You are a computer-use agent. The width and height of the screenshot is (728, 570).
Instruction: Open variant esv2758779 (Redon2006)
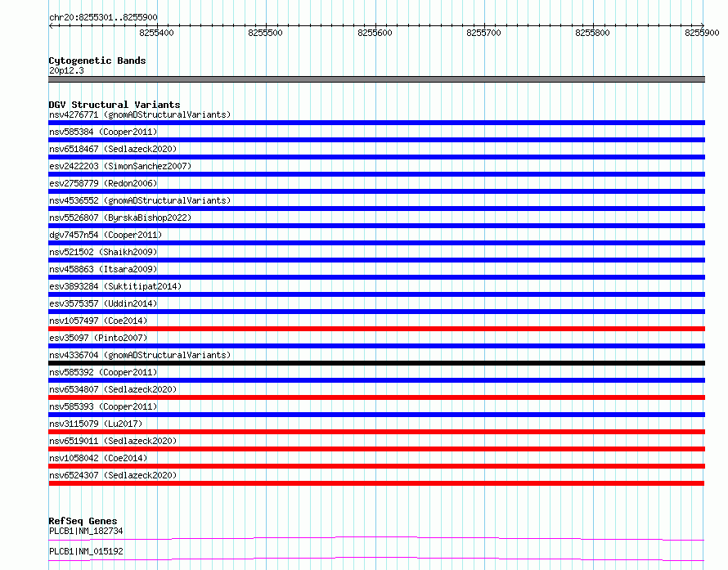coord(103,183)
